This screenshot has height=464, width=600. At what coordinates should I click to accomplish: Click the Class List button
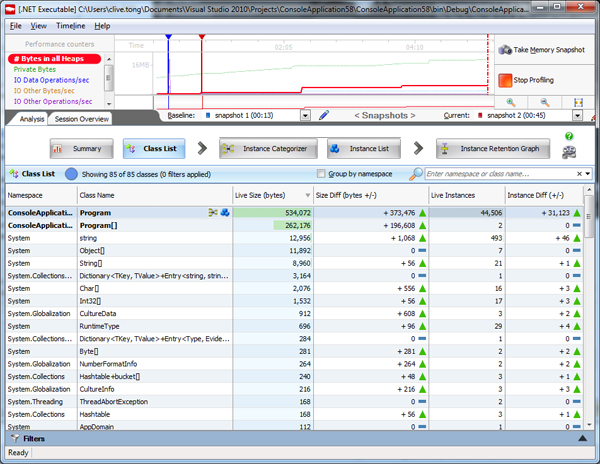(154, 149)
